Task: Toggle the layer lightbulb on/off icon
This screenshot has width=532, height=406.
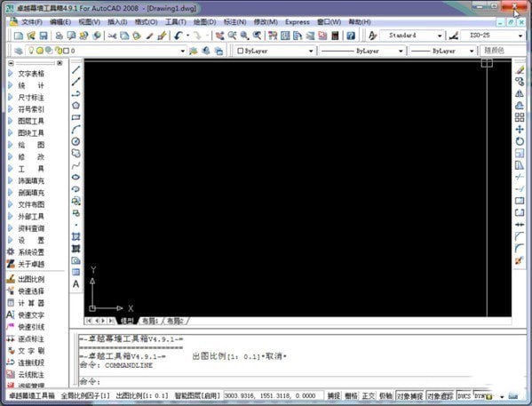Action: pyautogui.click(x=31, y=51)
